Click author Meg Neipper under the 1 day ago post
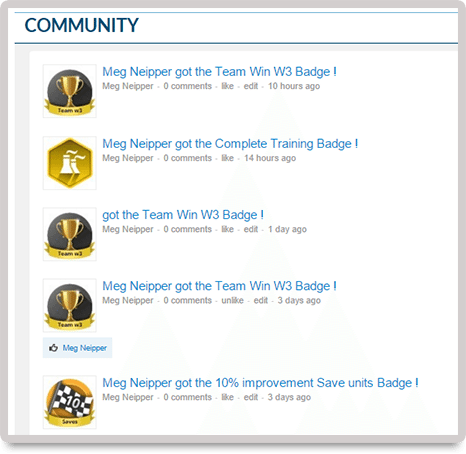Screen dimensions: 466x454 [x=128, y=229]
